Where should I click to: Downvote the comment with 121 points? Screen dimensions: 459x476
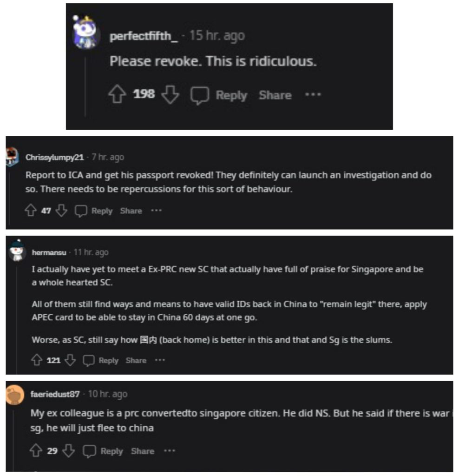[70, 360]
